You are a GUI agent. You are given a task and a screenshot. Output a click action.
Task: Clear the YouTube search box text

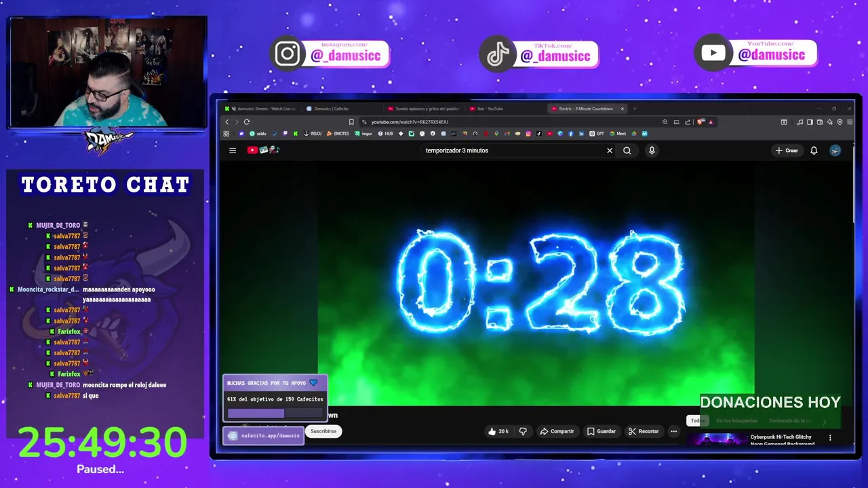point(610,150)
